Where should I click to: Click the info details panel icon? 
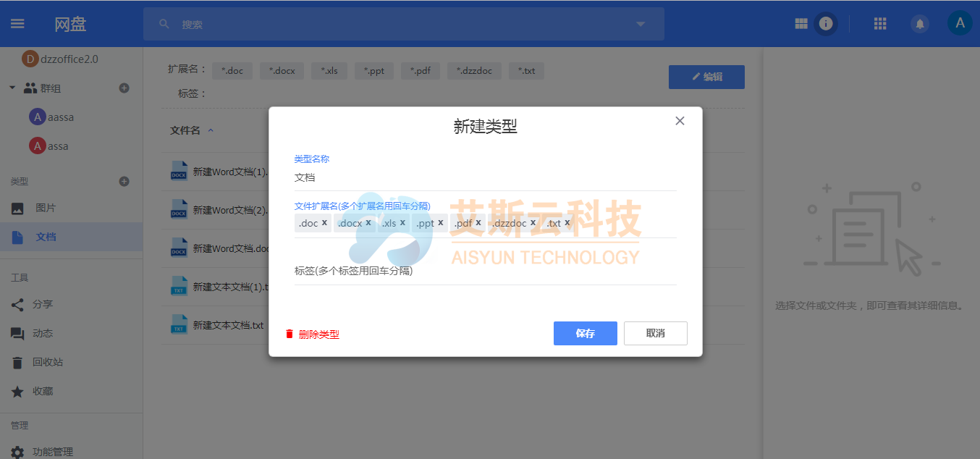[825, 24]
